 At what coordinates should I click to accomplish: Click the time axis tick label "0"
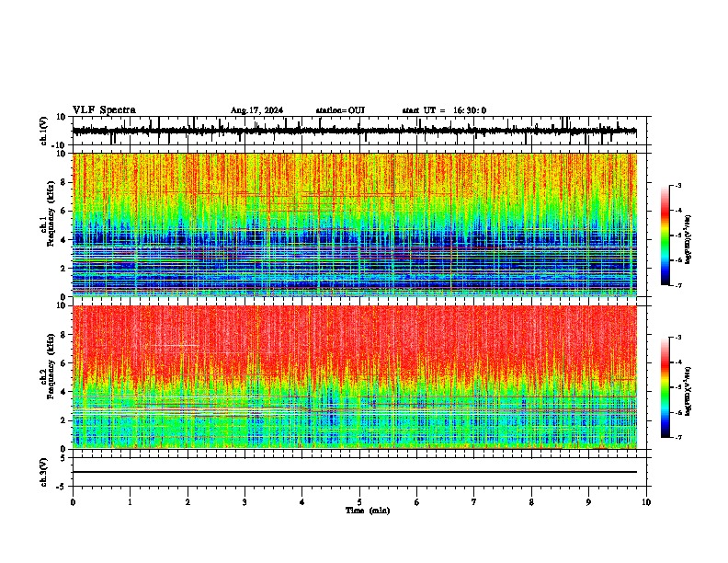point(73,502)
